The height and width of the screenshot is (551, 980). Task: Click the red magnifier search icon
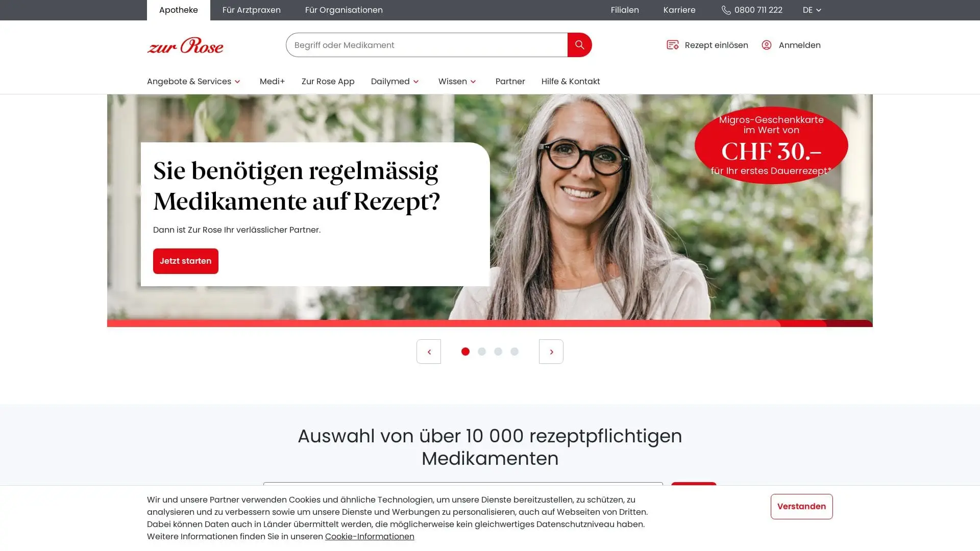coord(579,45)
